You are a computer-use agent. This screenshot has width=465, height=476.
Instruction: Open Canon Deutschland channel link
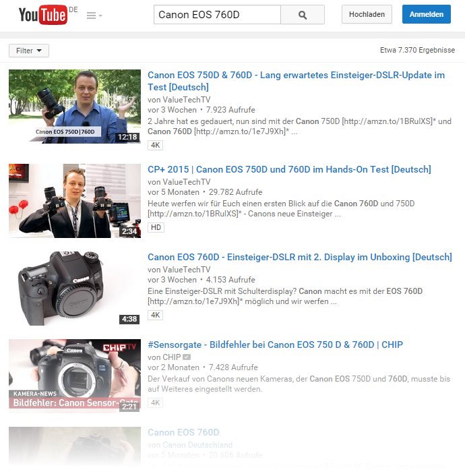pos(197,445)
